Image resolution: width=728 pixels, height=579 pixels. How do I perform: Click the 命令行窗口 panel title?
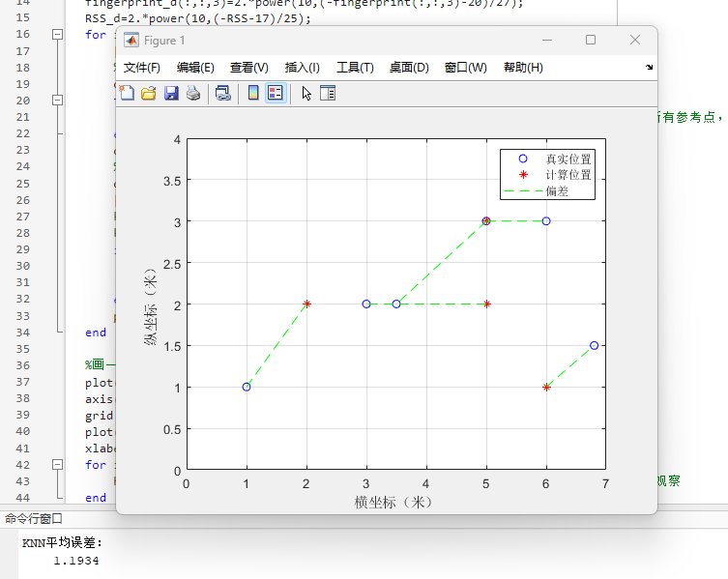tap(34, 519)
